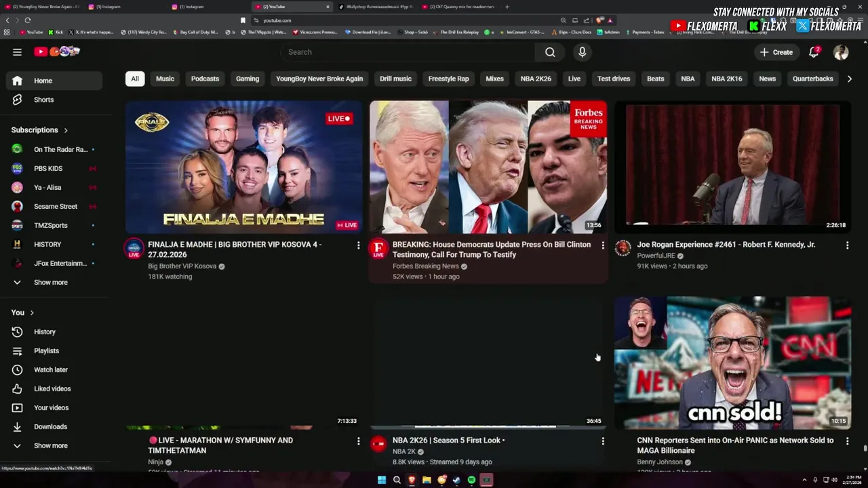This screenshot has height=488, width=868.
Task: Click the Create button
Action: tap(776, 52)
